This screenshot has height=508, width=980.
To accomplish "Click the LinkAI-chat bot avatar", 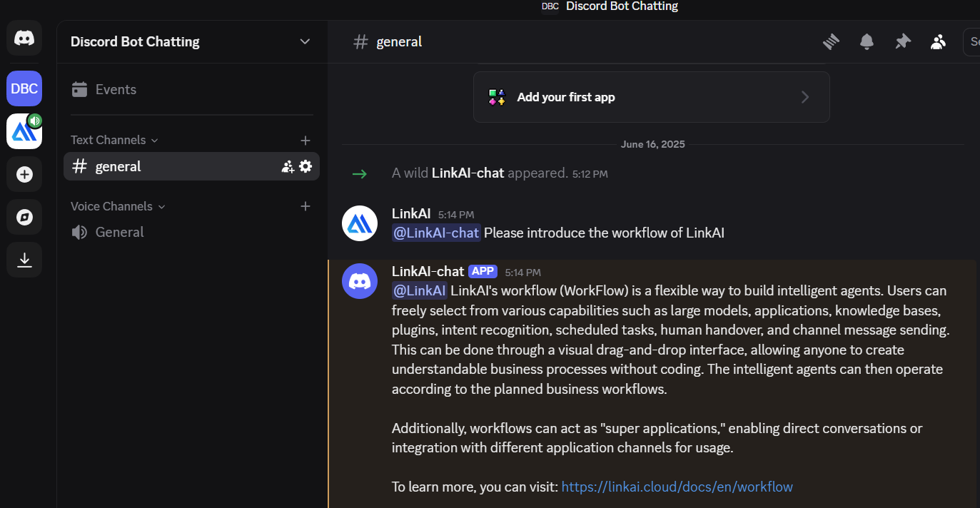I will tap(360, 281).
